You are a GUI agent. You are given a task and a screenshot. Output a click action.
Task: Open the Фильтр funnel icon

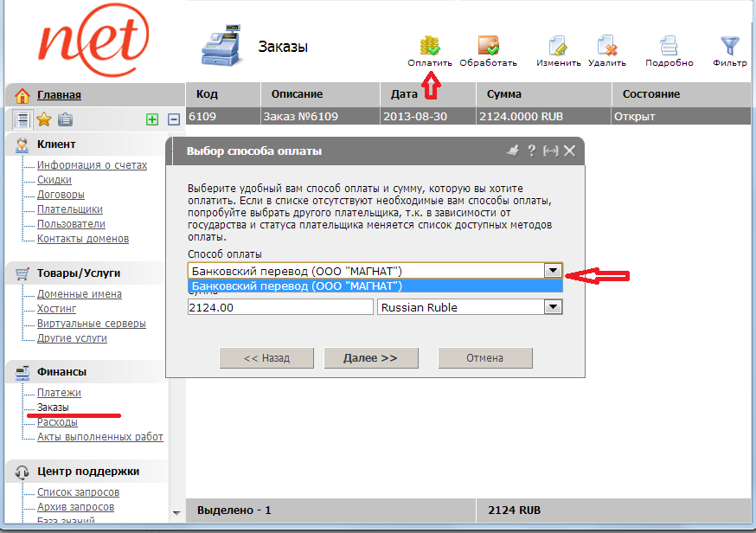(x=731, y=47)
